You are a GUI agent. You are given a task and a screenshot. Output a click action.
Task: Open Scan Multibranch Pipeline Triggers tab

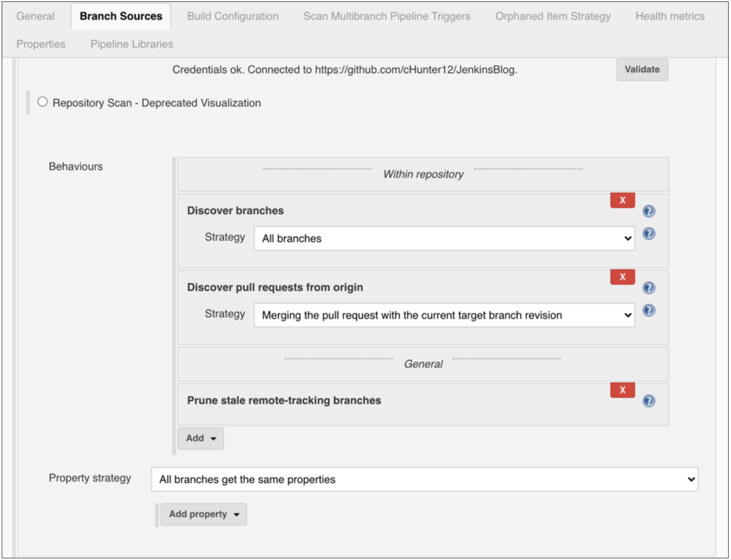[387, 16]
